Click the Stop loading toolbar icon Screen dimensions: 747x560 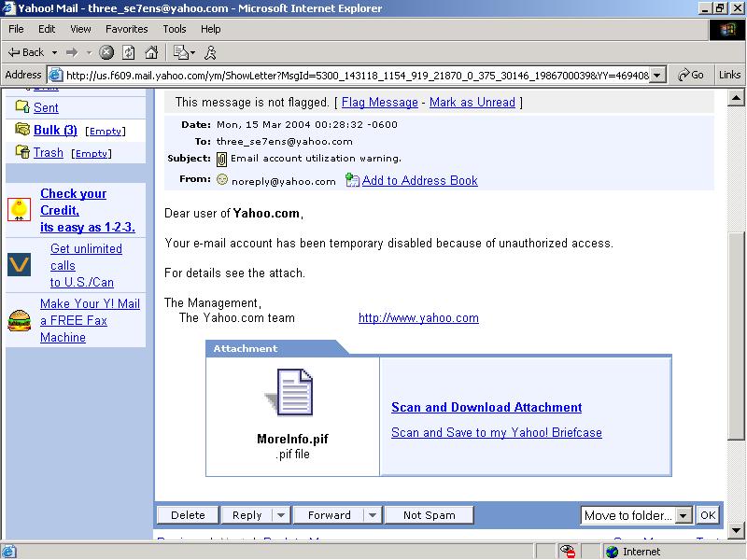106,52
